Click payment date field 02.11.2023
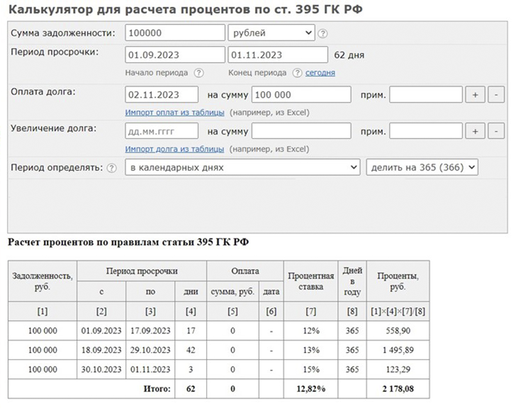 click(x=161, y=95)
